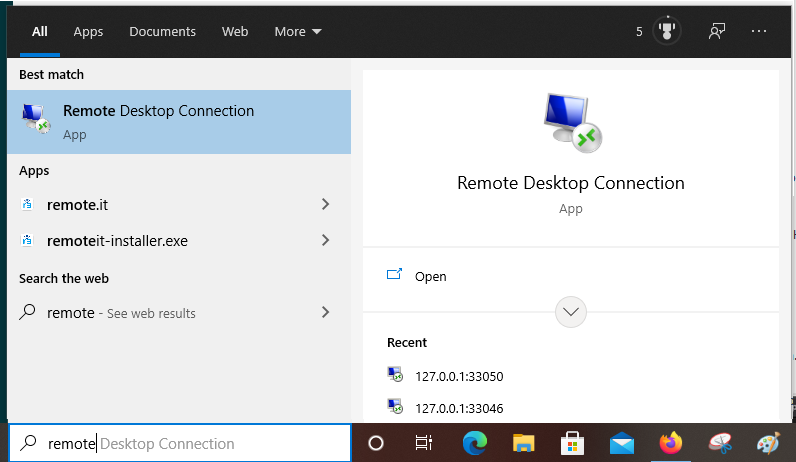Expand more actions with the circular chevron

pos(571,312)
